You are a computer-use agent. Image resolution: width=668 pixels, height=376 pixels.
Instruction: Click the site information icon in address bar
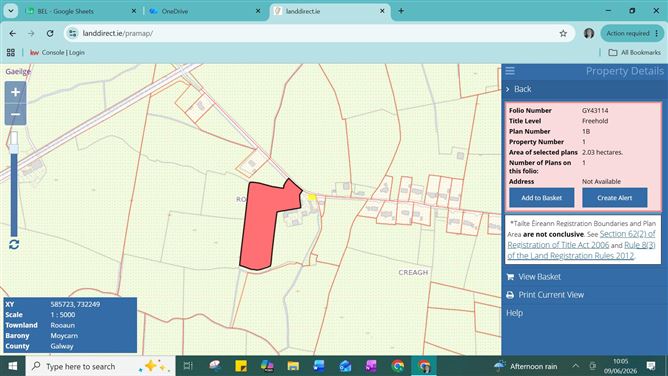(x=73, y=33)
